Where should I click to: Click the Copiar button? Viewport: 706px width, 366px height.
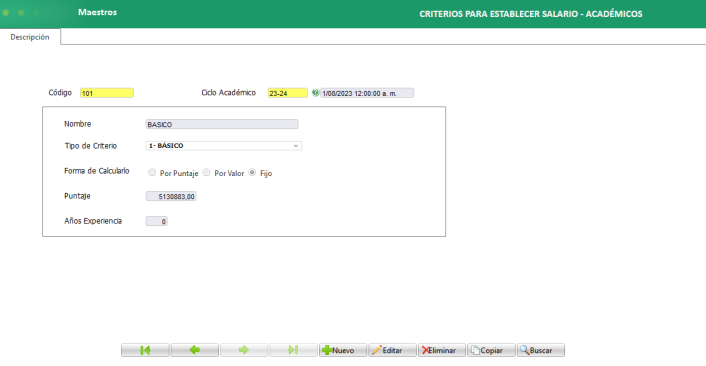tap(491, 350)
